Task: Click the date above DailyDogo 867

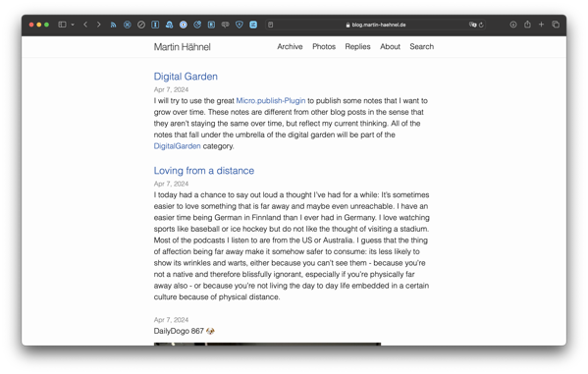Action: coord(171,320)
